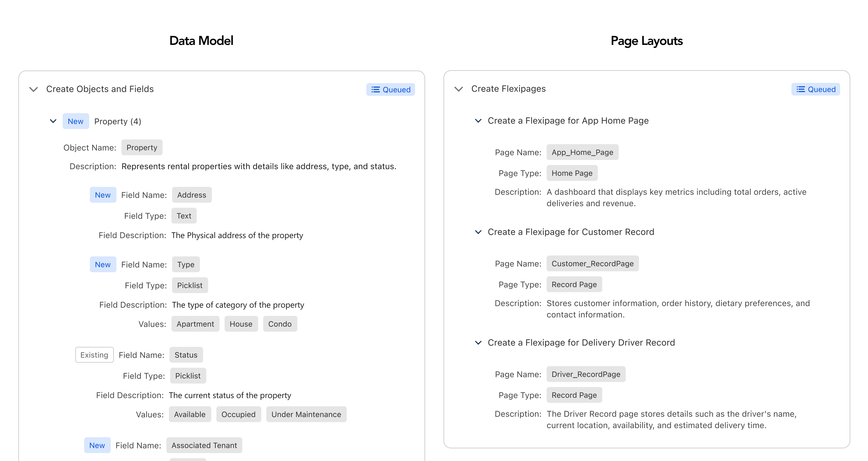This screenshot has height=461, width=868.
Task: Select the Status field name pill
Action: [x=186, y=355]
